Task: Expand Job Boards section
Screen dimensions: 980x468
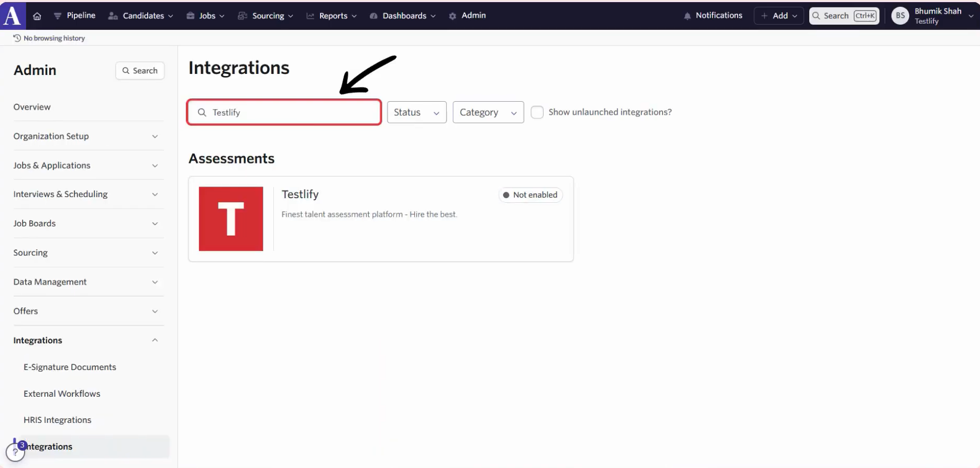Action: [x=89, y=224]
